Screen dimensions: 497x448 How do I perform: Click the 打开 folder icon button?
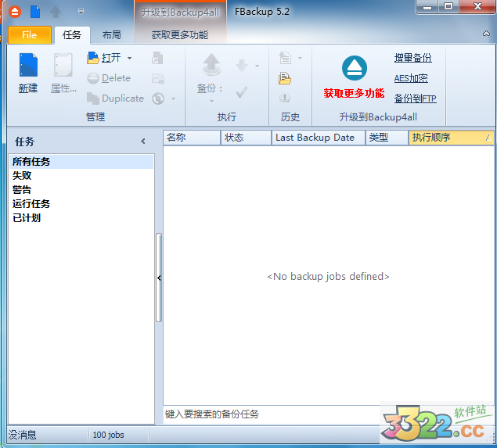[104, 58]
